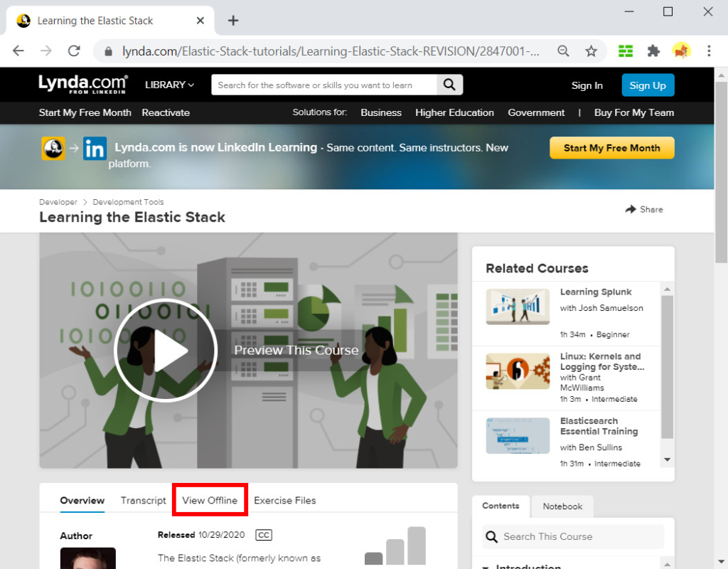Collapse the Introduction section triangle
This screenshot has height=569, width=728.
tap(486, 567)
